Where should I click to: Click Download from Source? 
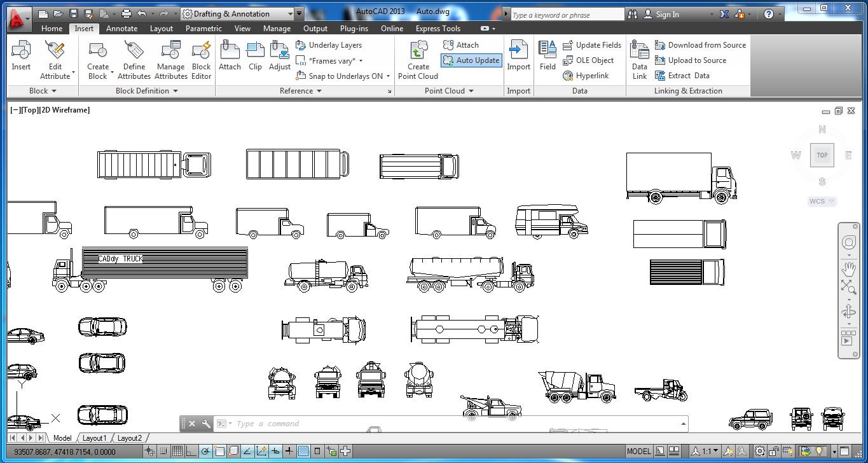pyautogui.click(x=700, y=45)
